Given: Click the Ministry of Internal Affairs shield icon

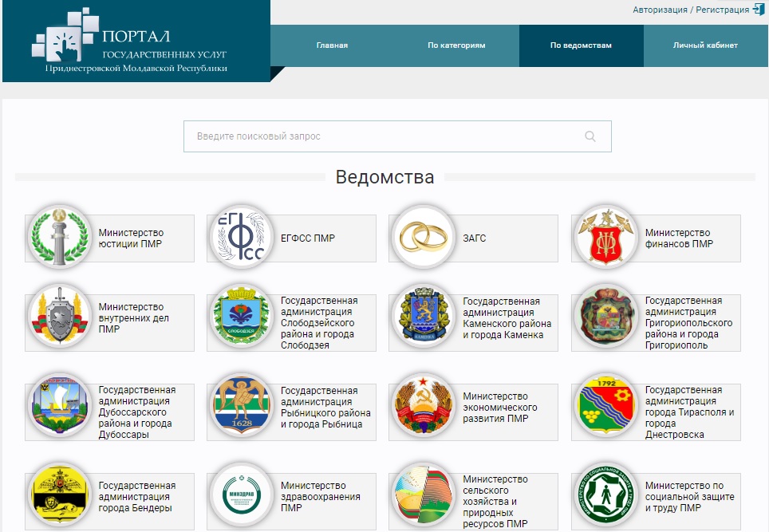Looking at the screenshot, I should [57, 317].
